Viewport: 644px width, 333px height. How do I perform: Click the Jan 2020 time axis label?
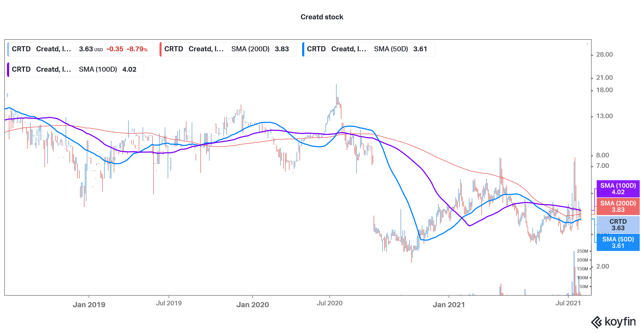[253, 305]
